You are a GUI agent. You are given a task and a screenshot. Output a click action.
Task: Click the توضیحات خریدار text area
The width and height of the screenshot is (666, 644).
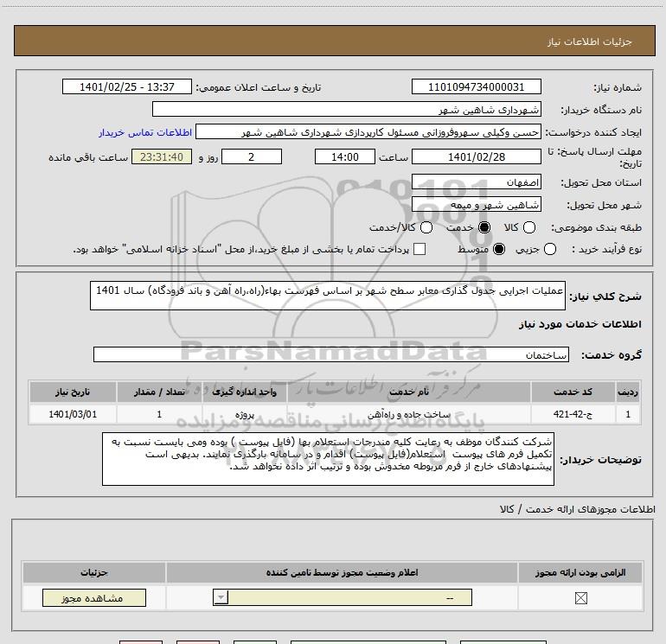328,459
